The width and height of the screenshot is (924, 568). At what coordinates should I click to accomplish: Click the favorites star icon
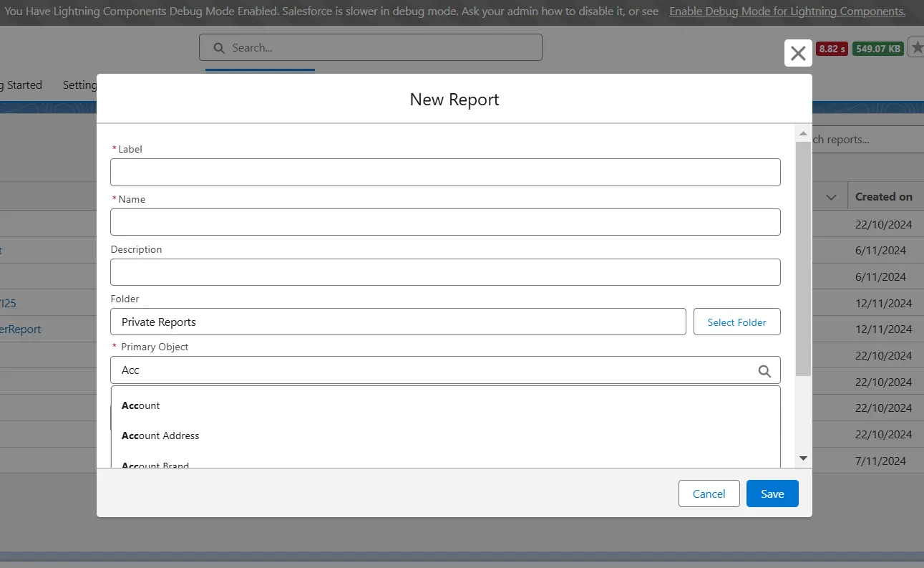[917, 48]
